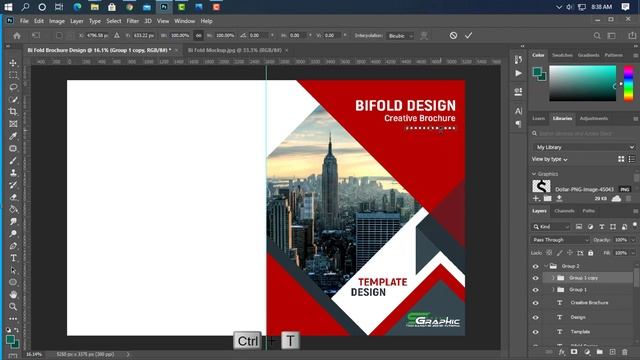Open the My Library dropdown
The height and width of the screenshot is (360, 640).
[x=584, y=147]
